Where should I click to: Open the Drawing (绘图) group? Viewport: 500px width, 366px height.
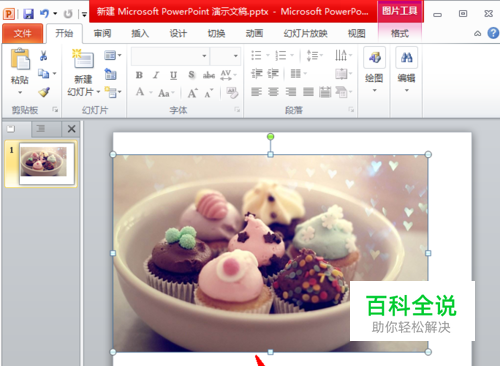(374, 71)
